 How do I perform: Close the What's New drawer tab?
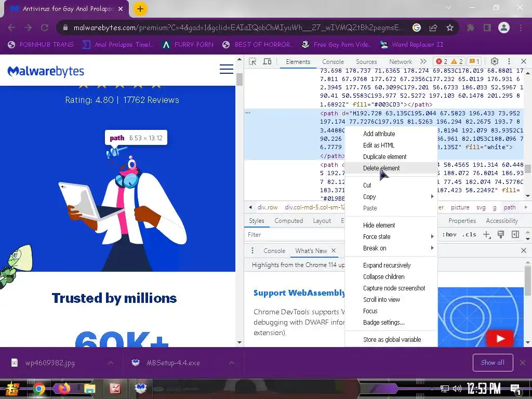click(x=334, y=250)
